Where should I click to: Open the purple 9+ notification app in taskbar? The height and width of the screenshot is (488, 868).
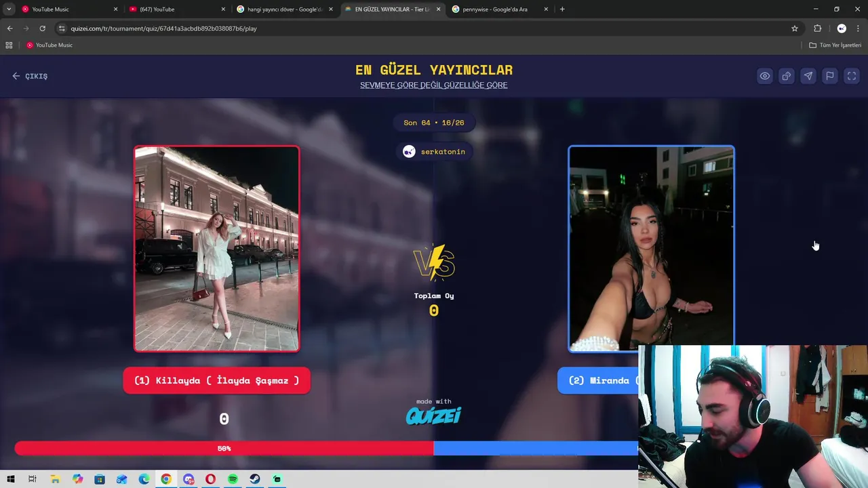[189, 479]
